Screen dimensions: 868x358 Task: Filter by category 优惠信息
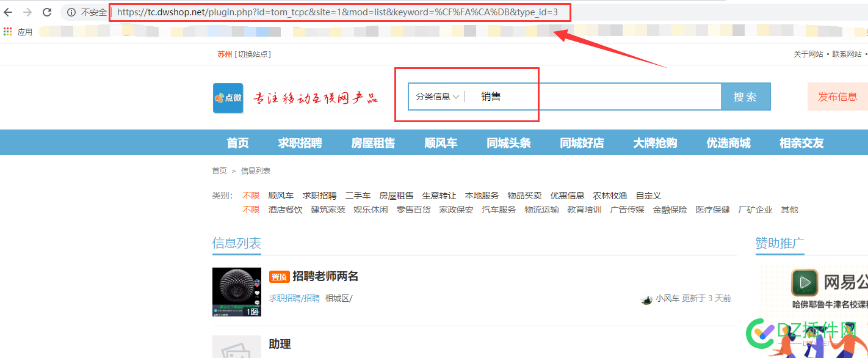tap(567, 195)
